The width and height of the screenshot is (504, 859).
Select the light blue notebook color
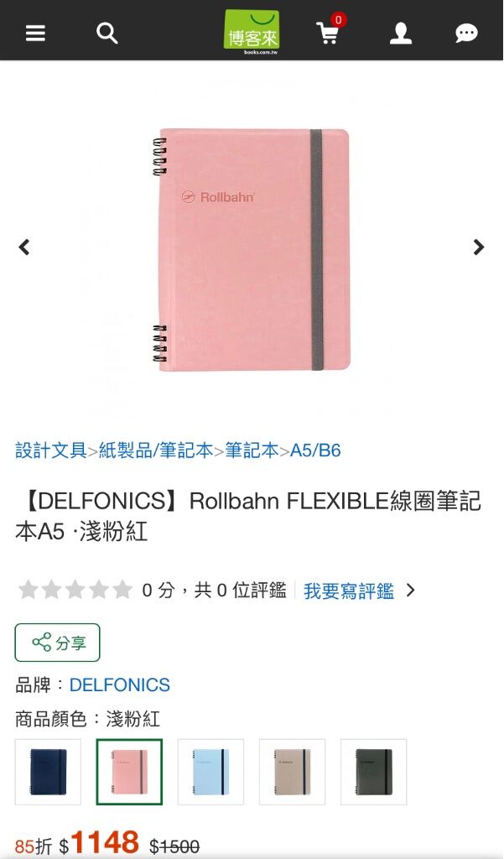tap(210, 772)
